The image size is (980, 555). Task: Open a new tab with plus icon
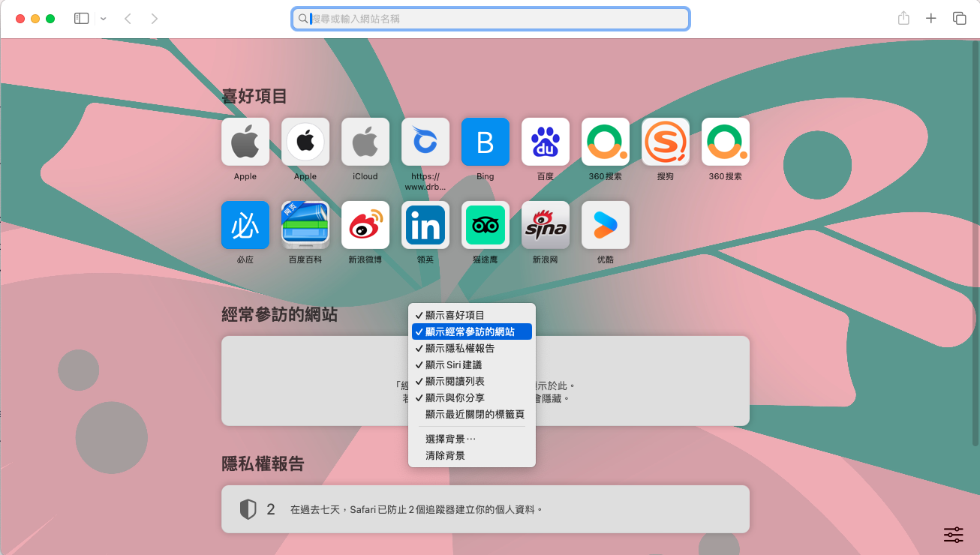click(931, 18)
